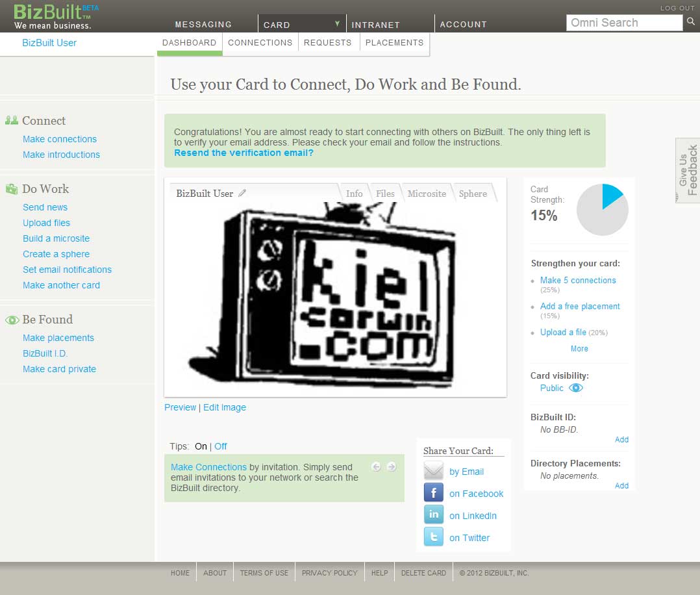Click the Facebook share icon
Viewport: 700px width, 595px height.
tap(434, 493)
